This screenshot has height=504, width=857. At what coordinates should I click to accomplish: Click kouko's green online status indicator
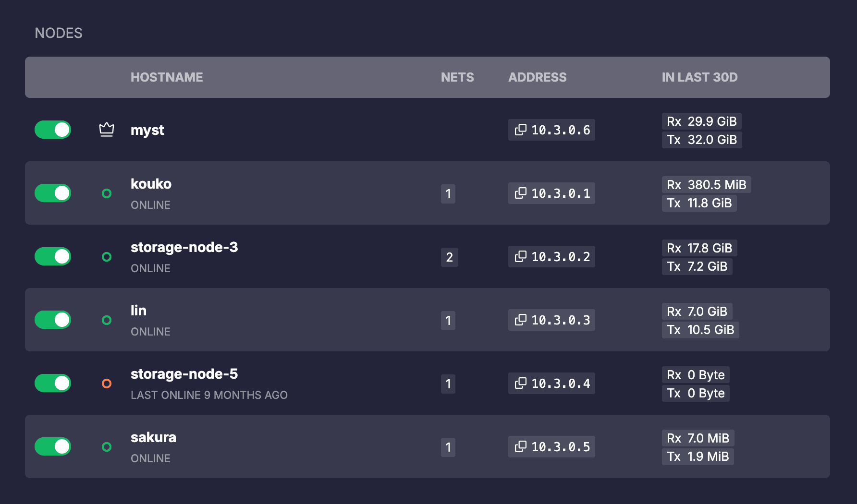point(107,193)
